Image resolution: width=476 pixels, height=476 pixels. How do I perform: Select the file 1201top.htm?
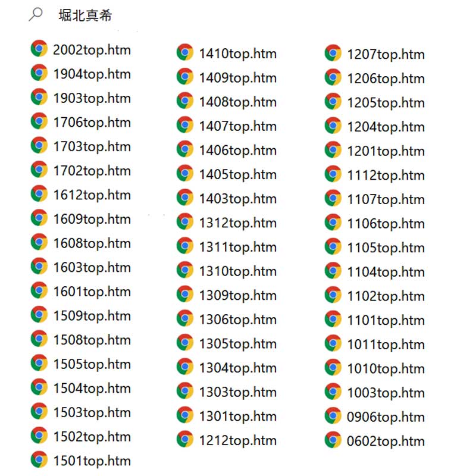[x=386, y=151]
